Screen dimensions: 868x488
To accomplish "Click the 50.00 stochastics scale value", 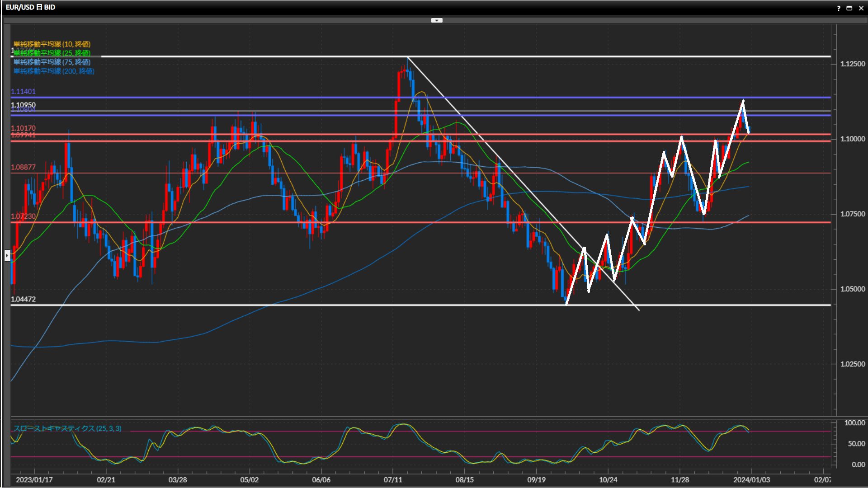I will coord(856,444).
